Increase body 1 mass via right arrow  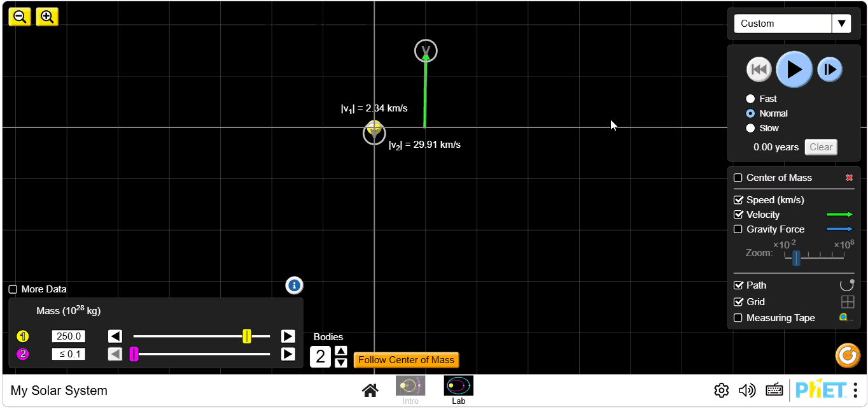pyautogui.click(x=288, y=336)
